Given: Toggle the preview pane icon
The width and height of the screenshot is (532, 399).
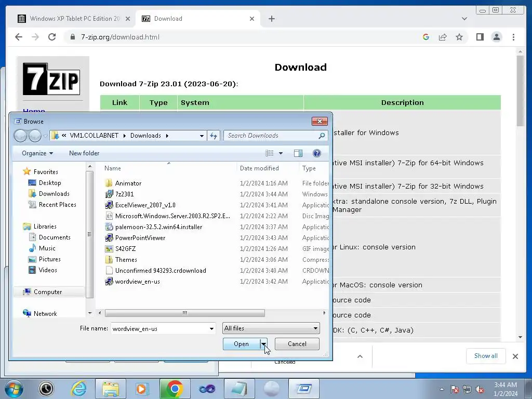Looking at the screenshot, I should pos(298,153).
